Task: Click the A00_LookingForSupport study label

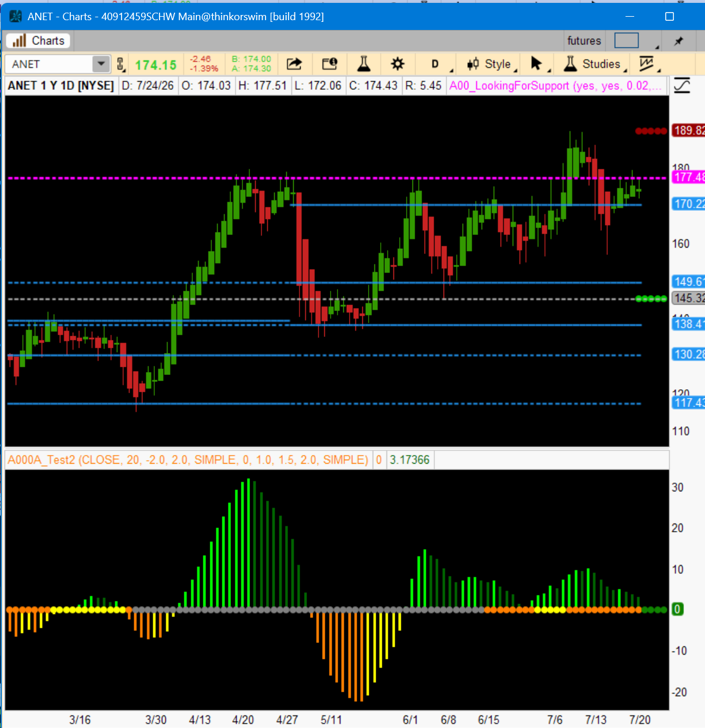Action: click(556, 86)
